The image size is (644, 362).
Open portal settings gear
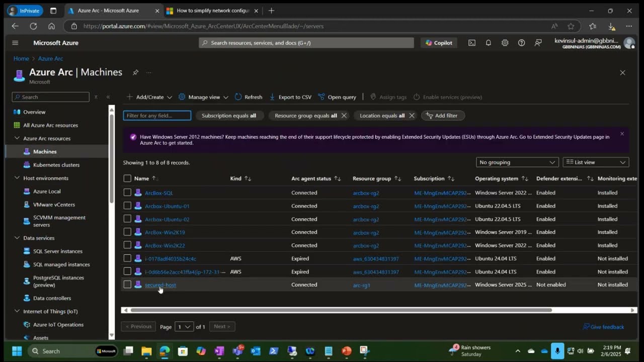505,43
